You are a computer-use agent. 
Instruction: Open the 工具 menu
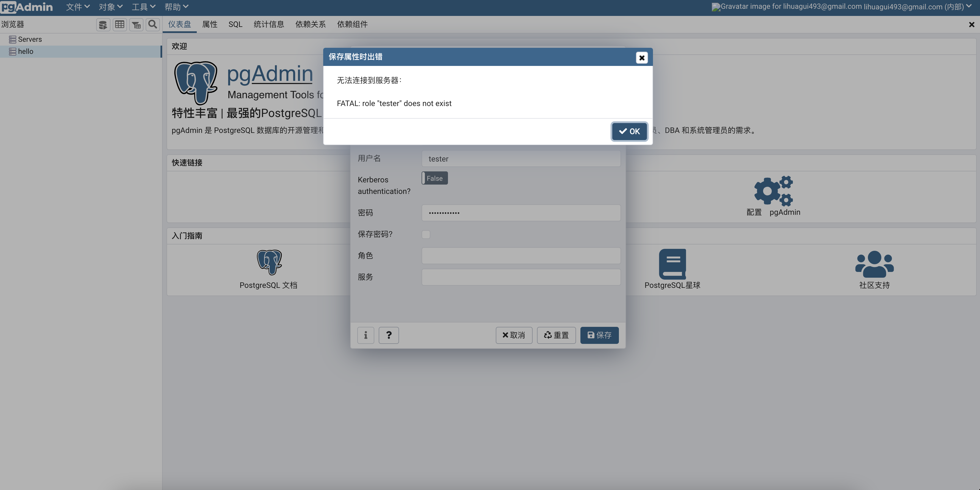pyautogui.click(x=143, y=7)
